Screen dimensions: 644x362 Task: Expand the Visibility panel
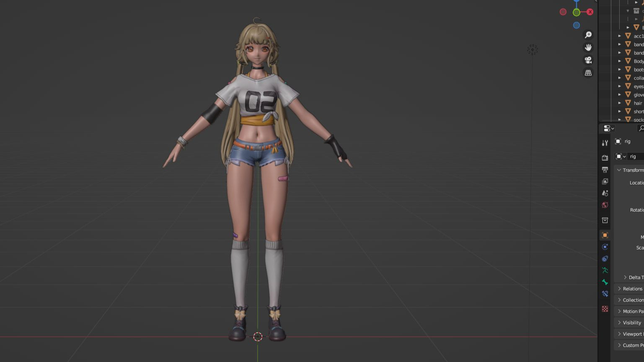tap(619, 323)
